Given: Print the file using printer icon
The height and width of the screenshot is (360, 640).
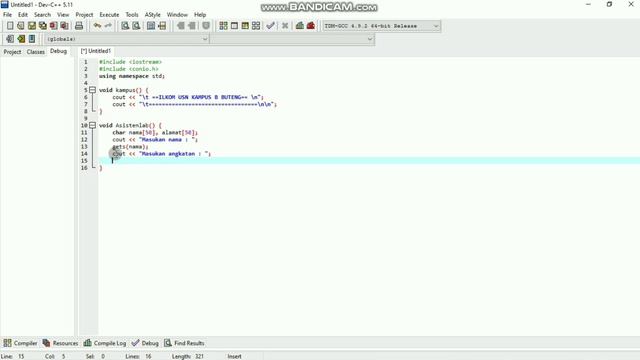Looking at the screenshot, I should pyautogui.click(x=79, y=26).
